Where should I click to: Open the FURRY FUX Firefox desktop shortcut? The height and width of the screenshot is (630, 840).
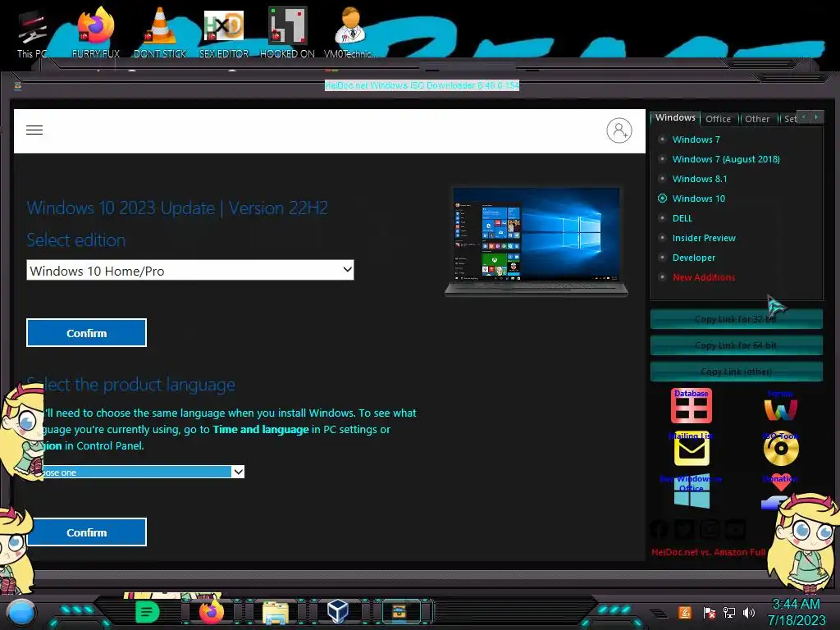coord(96,33)
